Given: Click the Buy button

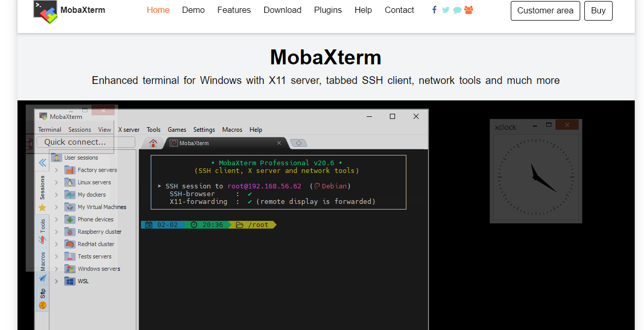Looking at the screenshot, I should pos(598,11).
